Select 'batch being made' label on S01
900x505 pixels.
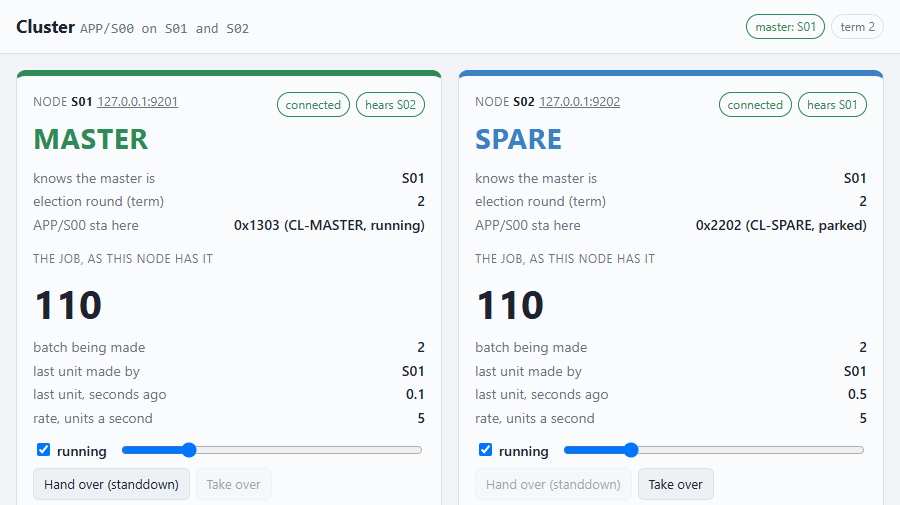click(x=89, y=347)
